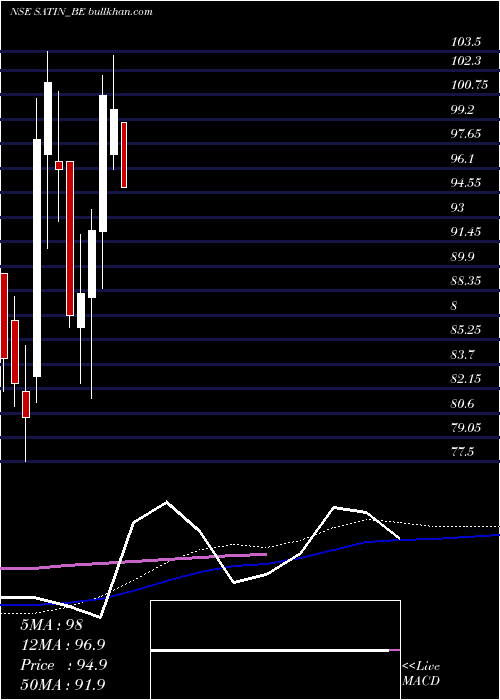Click the small red candle near 96.1

[59, 165]
